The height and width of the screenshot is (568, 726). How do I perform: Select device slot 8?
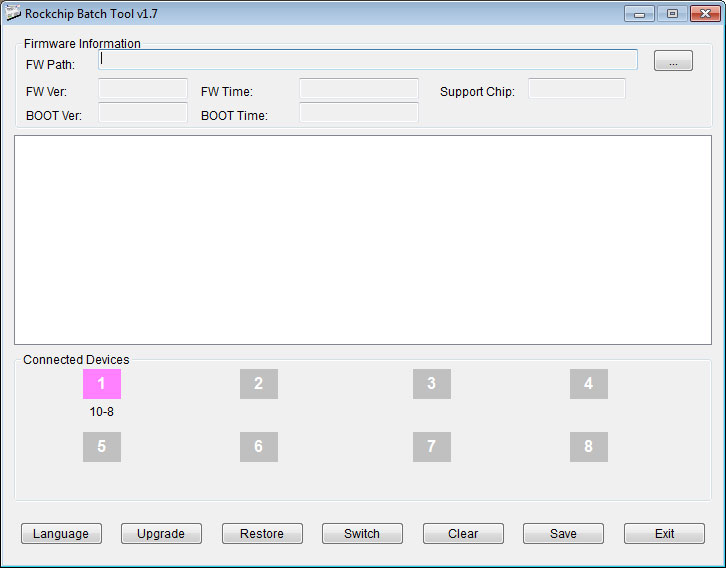click(x=588, y=447)
